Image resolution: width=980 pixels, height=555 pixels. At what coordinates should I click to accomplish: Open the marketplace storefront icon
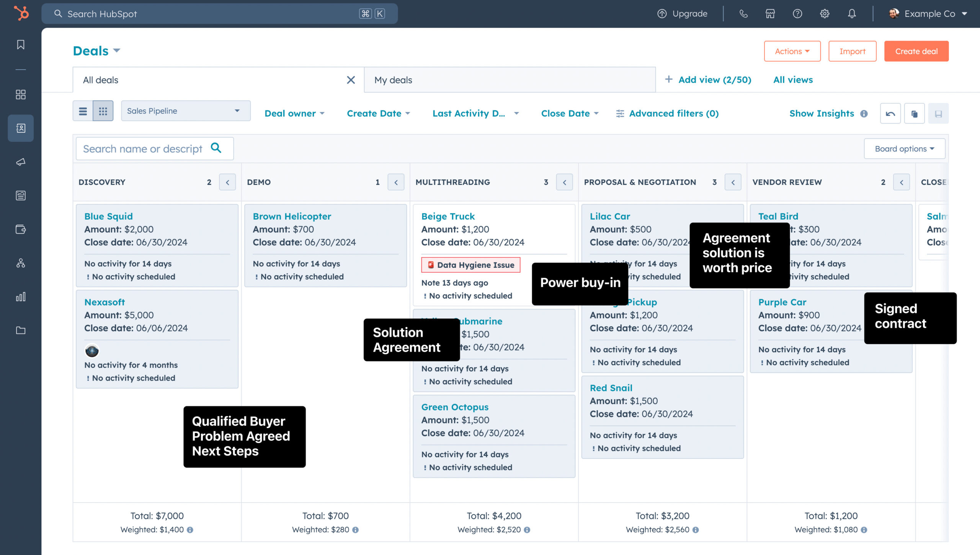tap(770, 14)
